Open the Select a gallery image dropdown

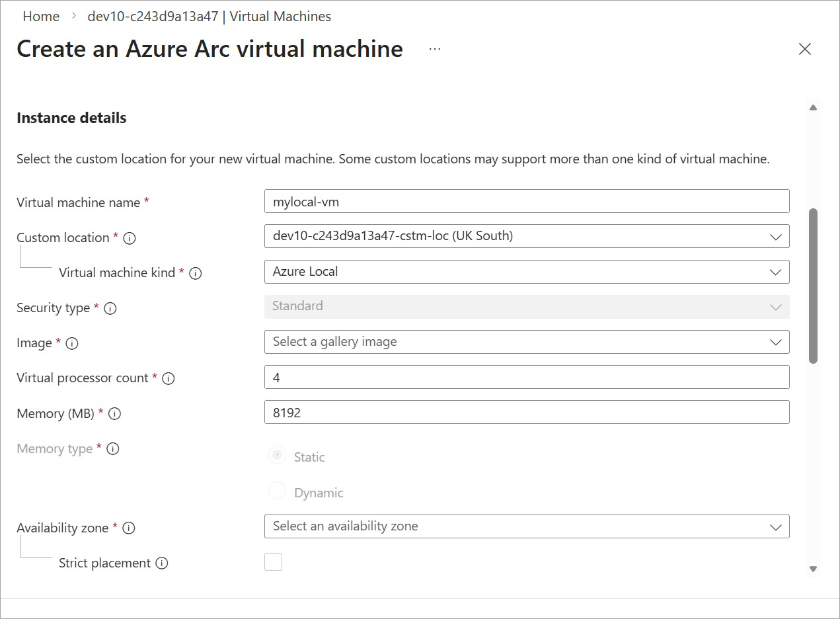pyautogui.click(x=526, y=342)
